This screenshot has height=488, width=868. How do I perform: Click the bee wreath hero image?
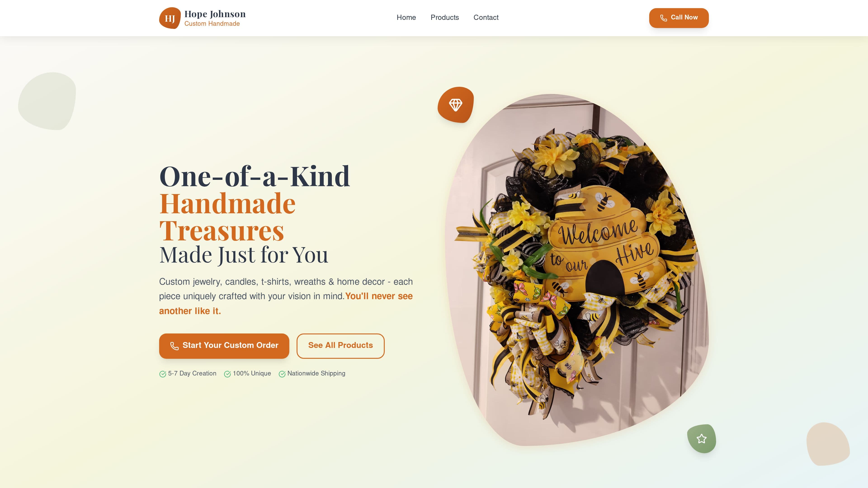coord(576,270)
